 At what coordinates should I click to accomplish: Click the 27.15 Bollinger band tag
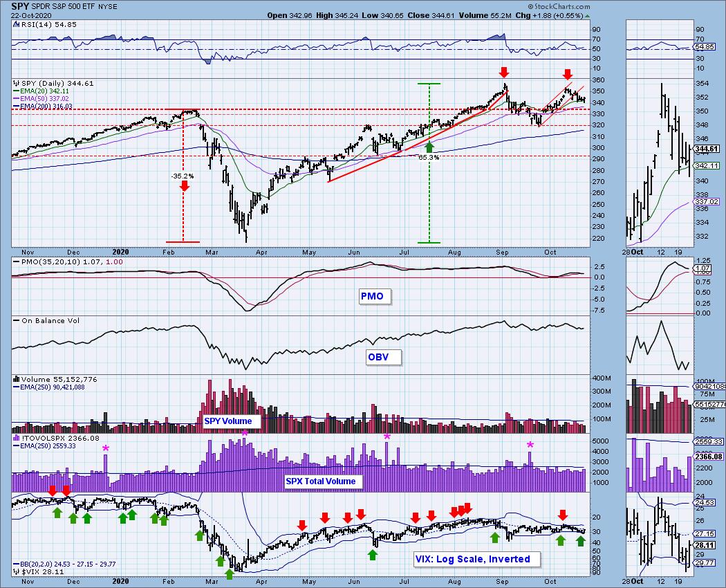click(x=705, y=534)
